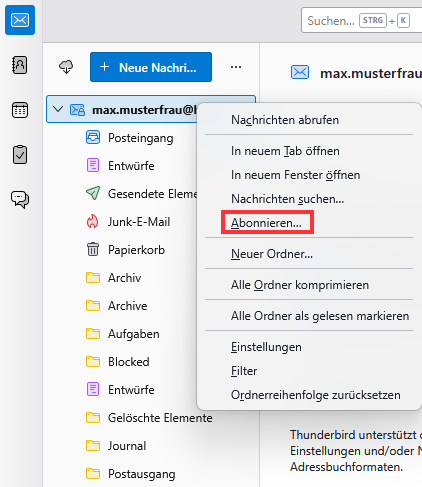The height and width of the screenshot is (487, 422).
Task: Click the cloud download get-messages icon
Action: [x=66, y=67]
